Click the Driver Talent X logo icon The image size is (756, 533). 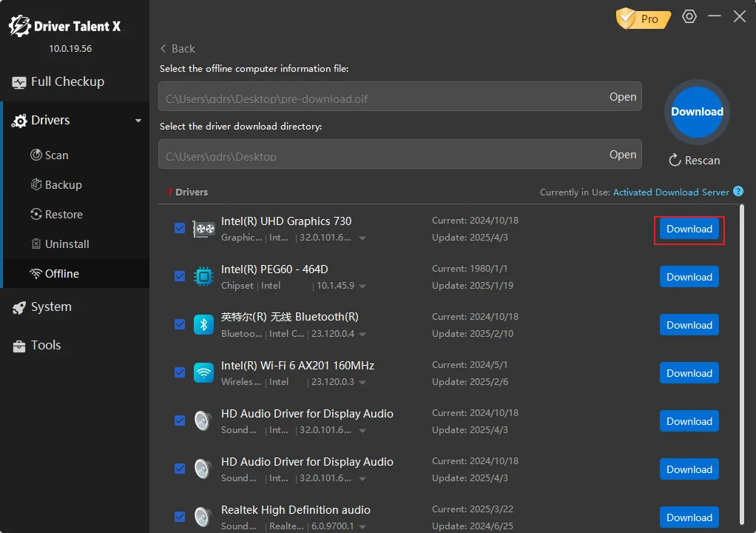20,26
